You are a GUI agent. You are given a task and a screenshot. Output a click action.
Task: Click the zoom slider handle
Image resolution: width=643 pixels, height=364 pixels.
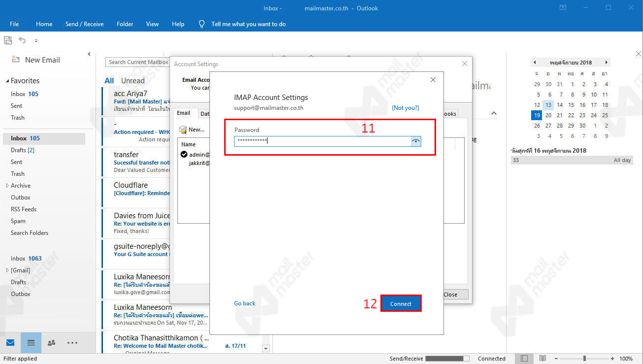[584, 359]
